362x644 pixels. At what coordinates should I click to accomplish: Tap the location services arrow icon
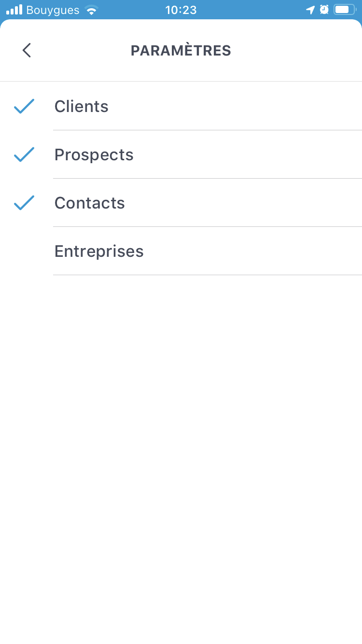coord(310,10)
